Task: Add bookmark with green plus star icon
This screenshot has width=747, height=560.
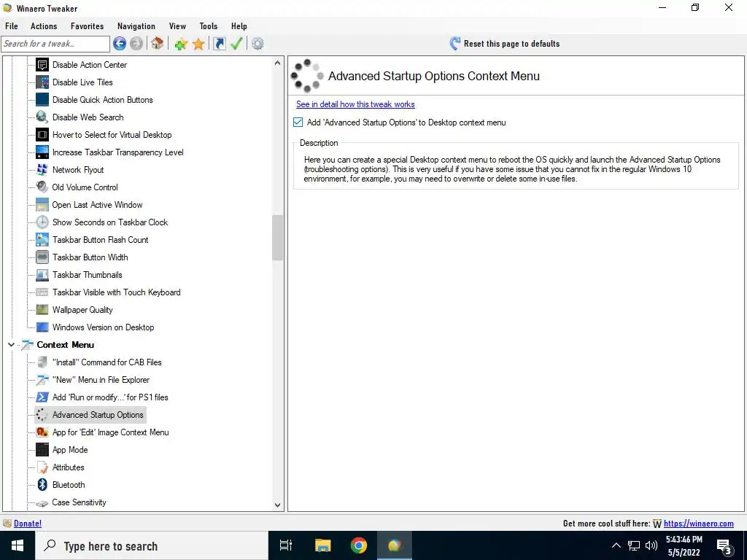Action: click(x=181, y=44)
